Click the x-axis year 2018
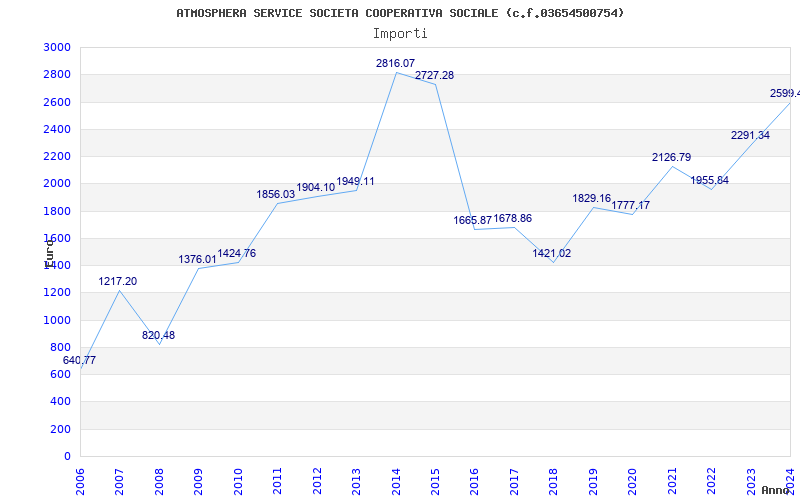Viewport: 800px width, 500px height. coord(554,482)
